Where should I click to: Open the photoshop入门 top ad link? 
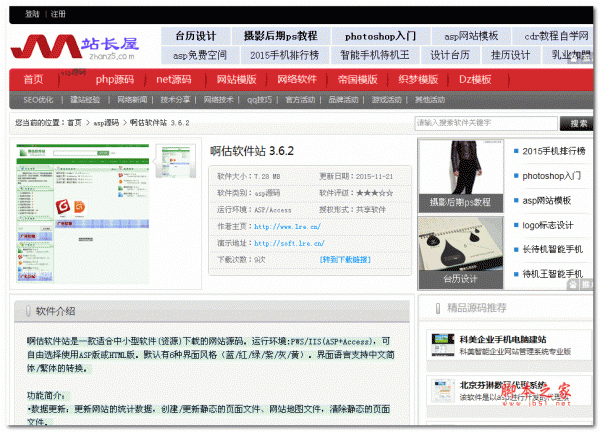pos(380,36)
